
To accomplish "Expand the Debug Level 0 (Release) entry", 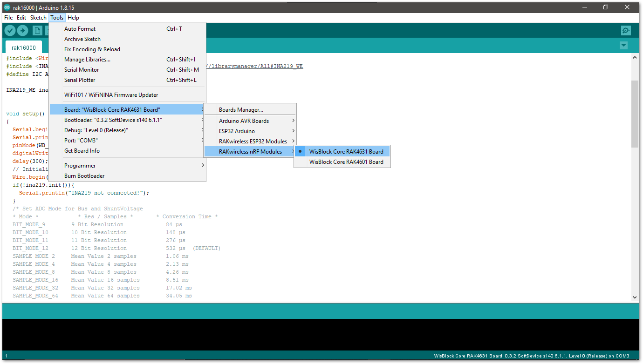I will tap(127, 130).
